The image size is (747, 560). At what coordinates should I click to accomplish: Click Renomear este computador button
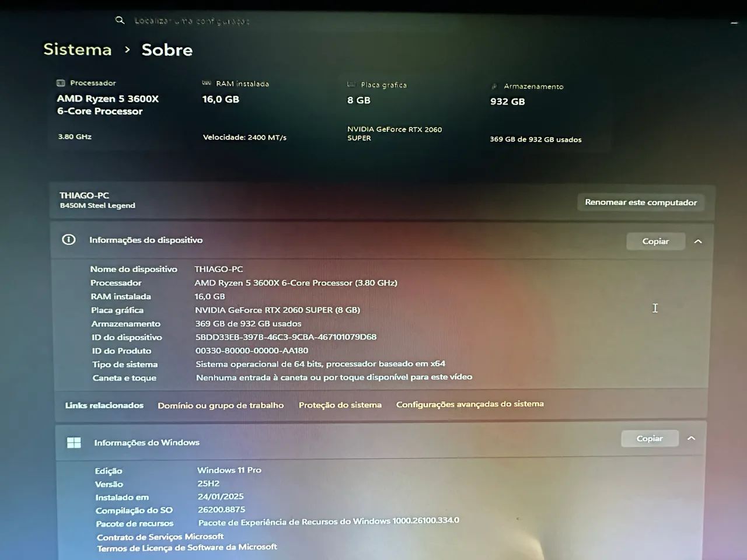tap(641, 202)
